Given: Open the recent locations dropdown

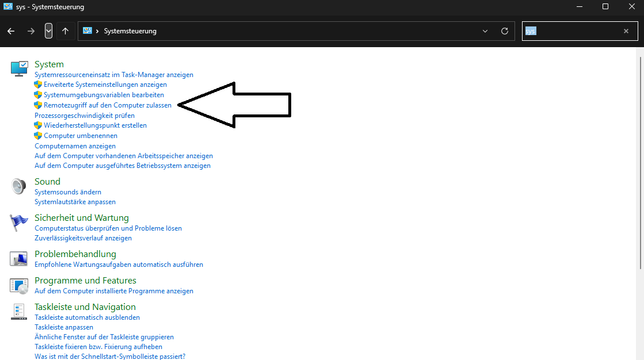Looking at the screenshot, I should coord(48,31).
